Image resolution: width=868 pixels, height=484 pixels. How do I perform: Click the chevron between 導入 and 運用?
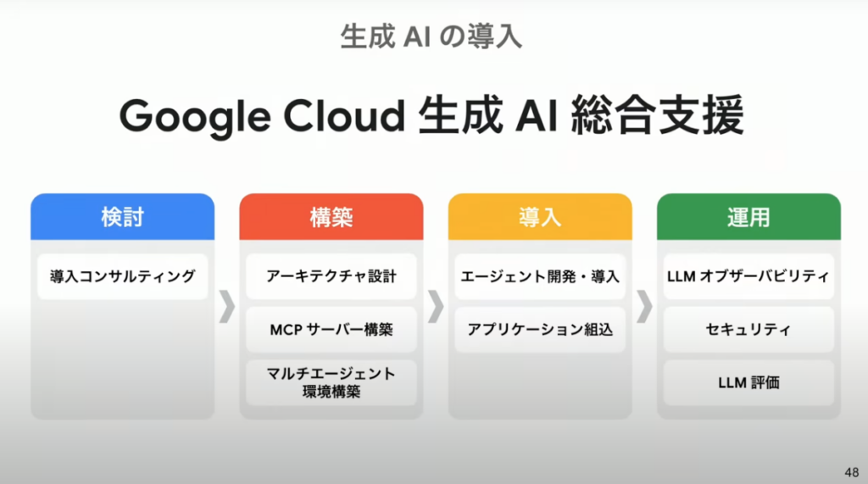pyautogui.click(x=644, y=308)
